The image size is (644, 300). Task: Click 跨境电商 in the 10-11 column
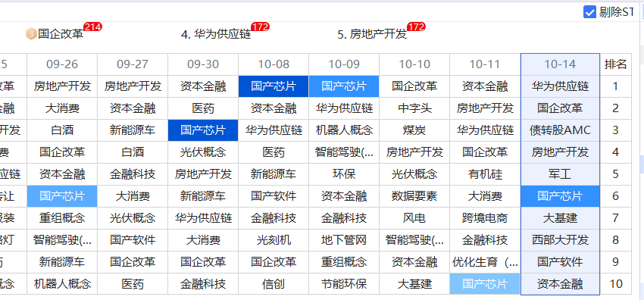485,218
